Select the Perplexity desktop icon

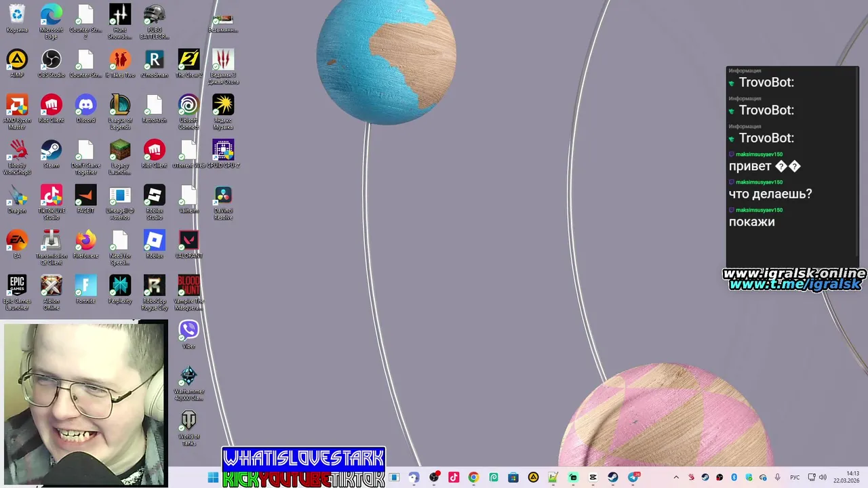point(120,289)
